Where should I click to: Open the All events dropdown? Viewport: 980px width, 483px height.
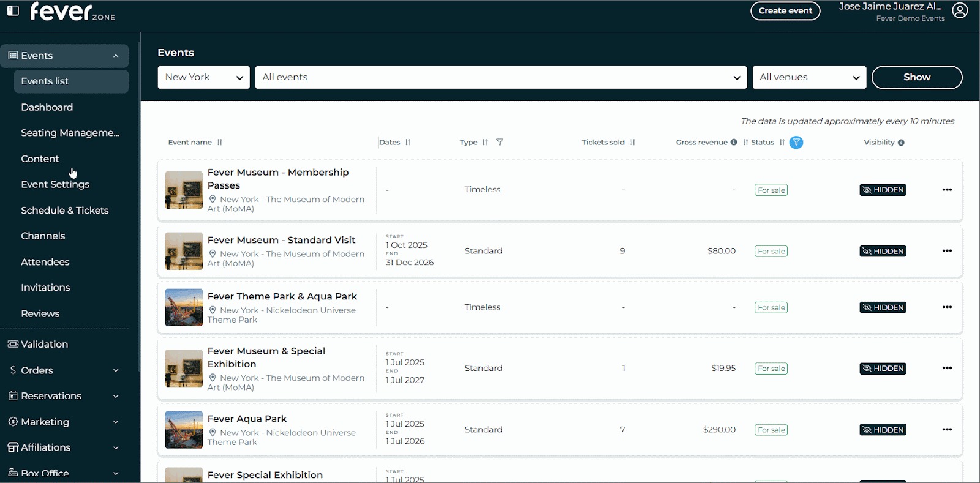pos(501,77)
